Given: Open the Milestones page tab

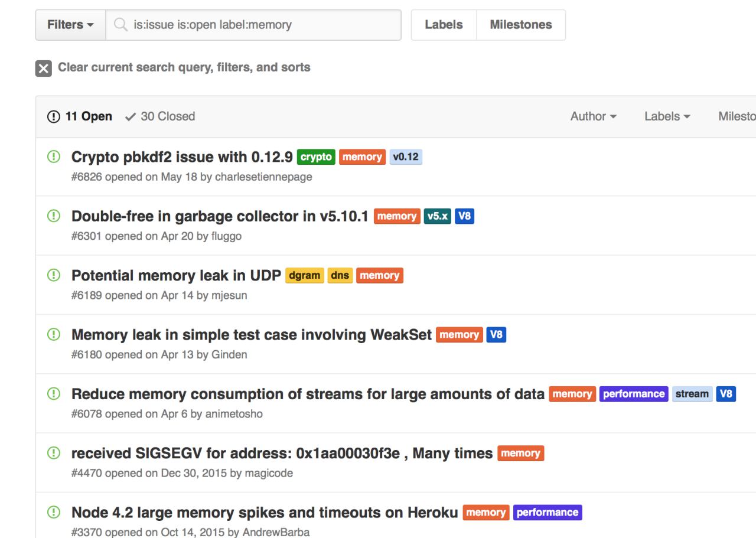Looking at the screenshot, I should 520,25.
